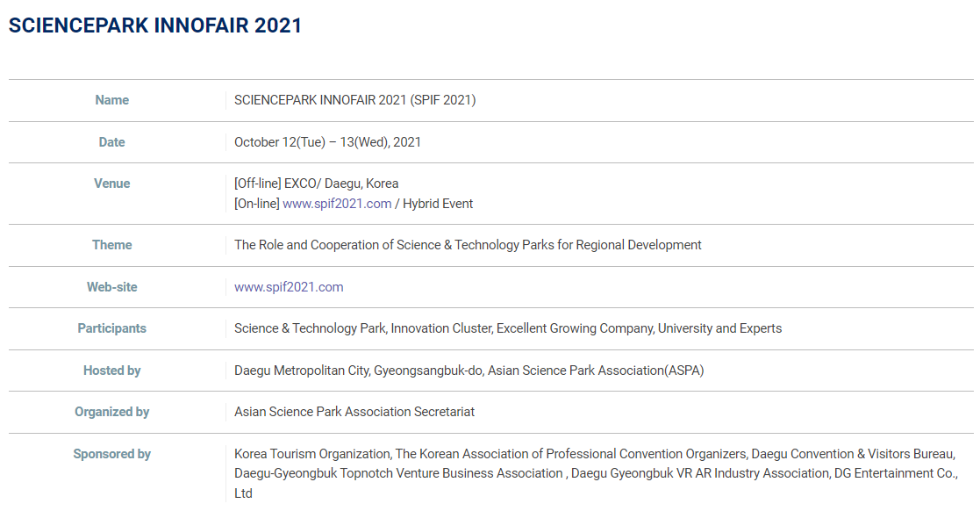Image resolution: width=980 pixels, height=511 pixels.
Task: Click the SCIENCEPARK INNOFAIR 2021 page heading
Action: (x=155, y=25)
